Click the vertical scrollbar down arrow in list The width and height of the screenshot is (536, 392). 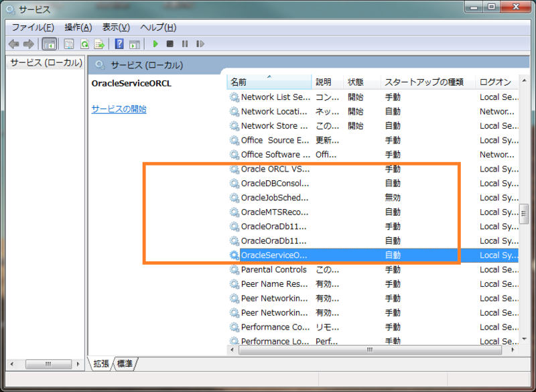[525, 339]
